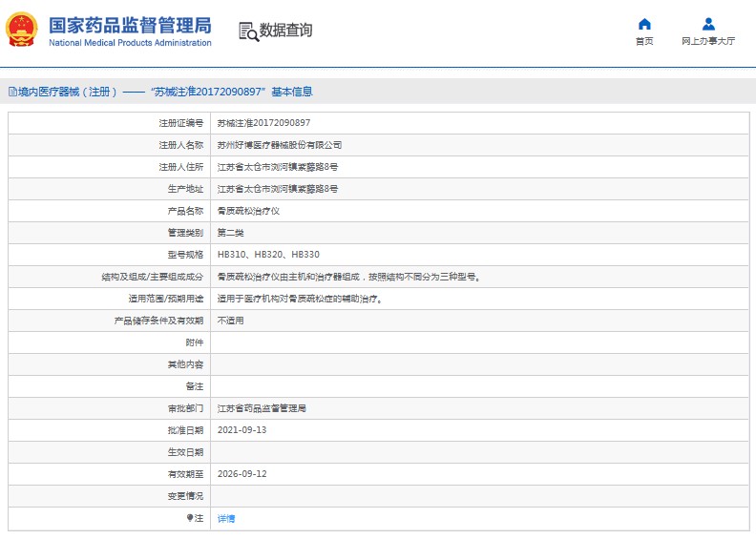756x539 pixels.
Task: Open the 详情 details link
Action: click(226, 518)
